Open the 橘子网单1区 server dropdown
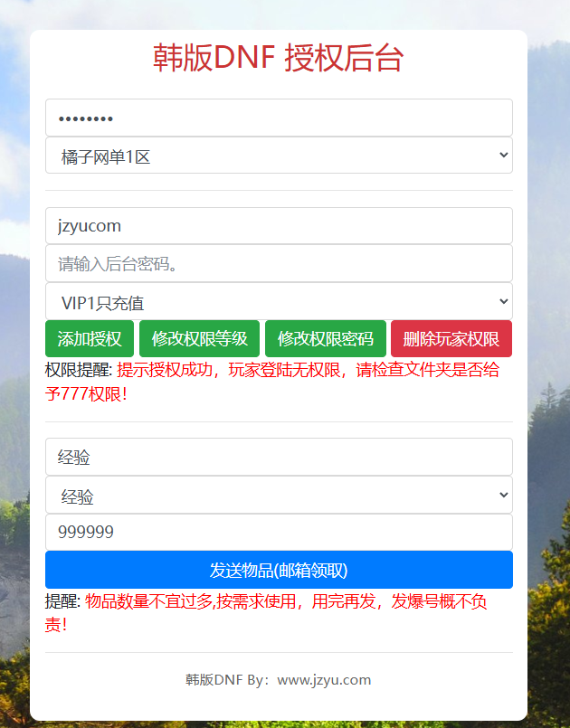Image resolution: width=570 pixels, height=728 pixels. tap(279, 156)
